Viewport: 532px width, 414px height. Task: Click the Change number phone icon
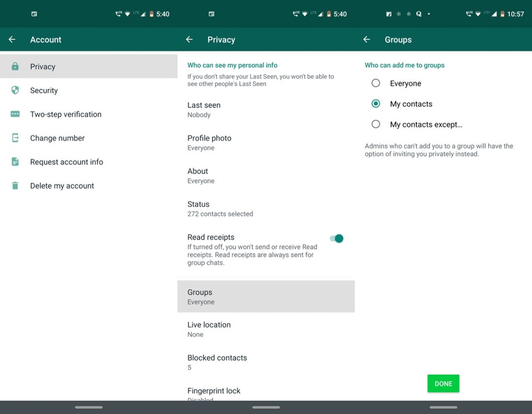pos(15,138)
